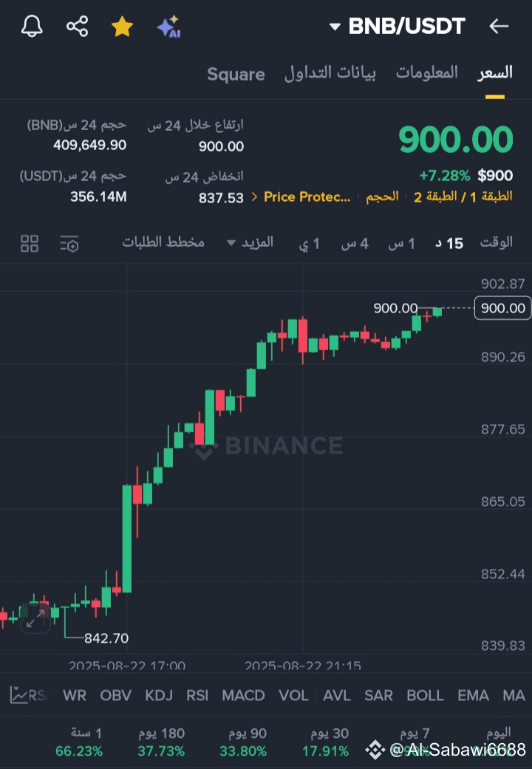532x769 pixels.
Task: Select the 15 د timeframe
Action: point(449,243)
